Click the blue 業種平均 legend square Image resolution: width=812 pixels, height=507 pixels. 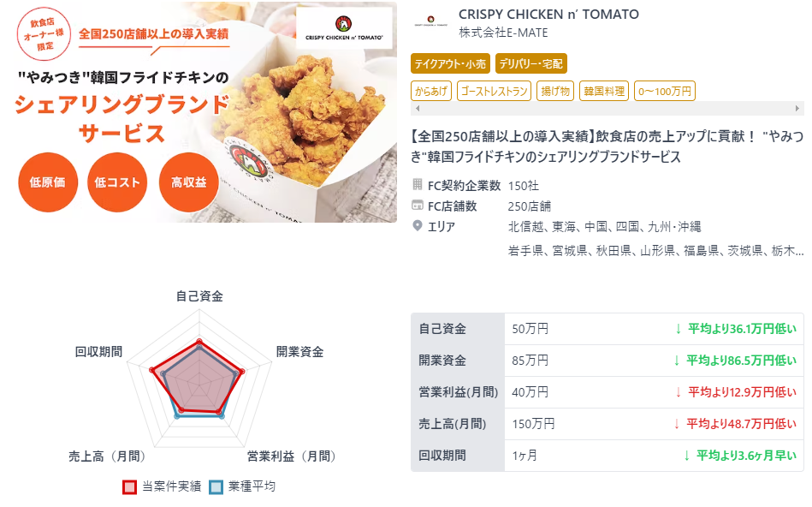pos(216,486)
